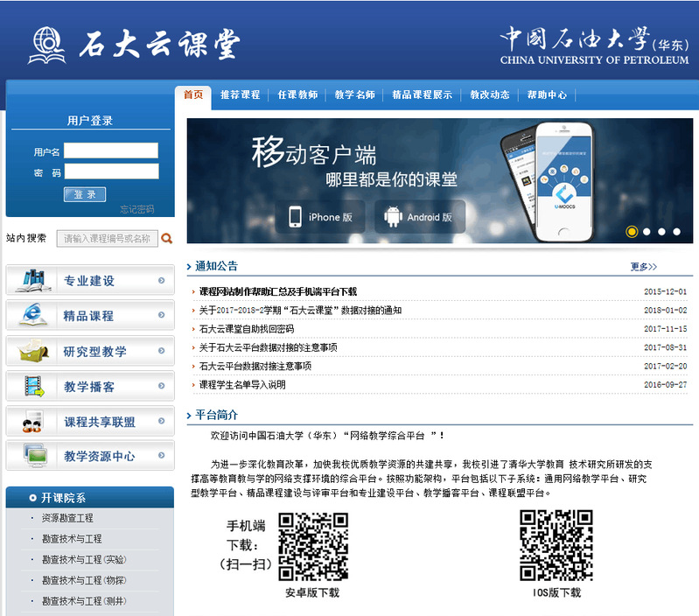Open the 推荐课程 menu item
Image resolution: width=699 pixels, height=616 pixels.
(x=240, y=94)
